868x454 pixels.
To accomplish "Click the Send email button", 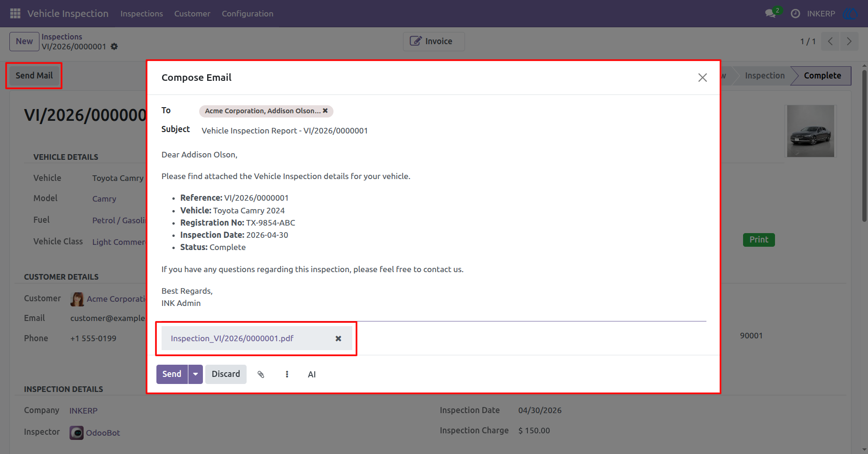I will tap(172, 374).
